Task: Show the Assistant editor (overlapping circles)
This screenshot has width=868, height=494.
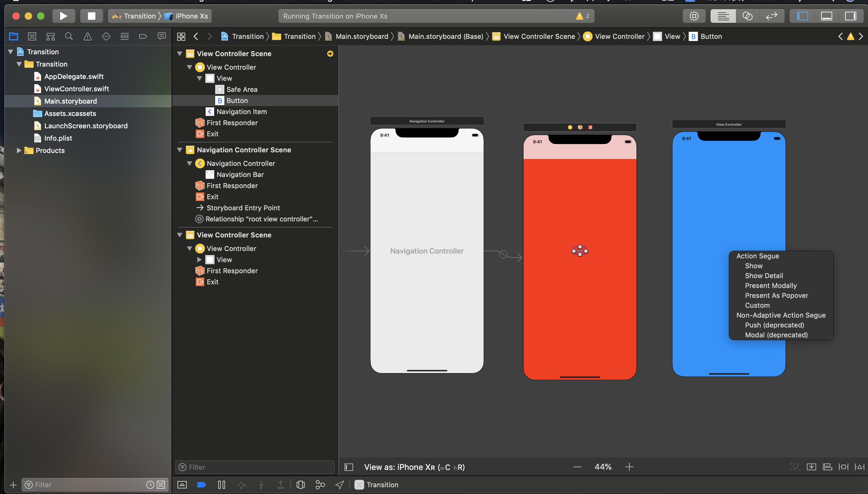Action: click(x=747, y=16)
